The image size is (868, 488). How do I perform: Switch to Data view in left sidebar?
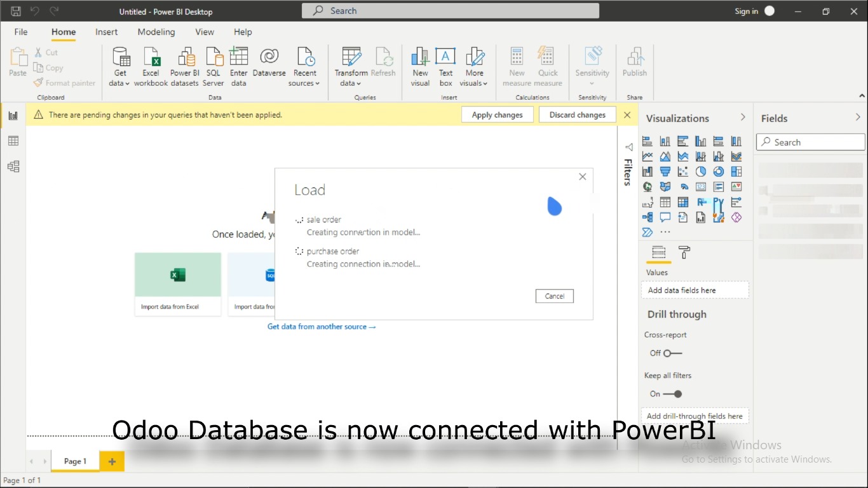(x=13, y=141)
